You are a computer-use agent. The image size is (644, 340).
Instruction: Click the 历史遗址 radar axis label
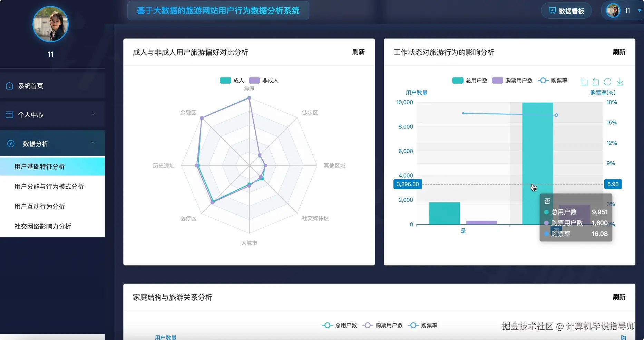(x=164, y=166)
